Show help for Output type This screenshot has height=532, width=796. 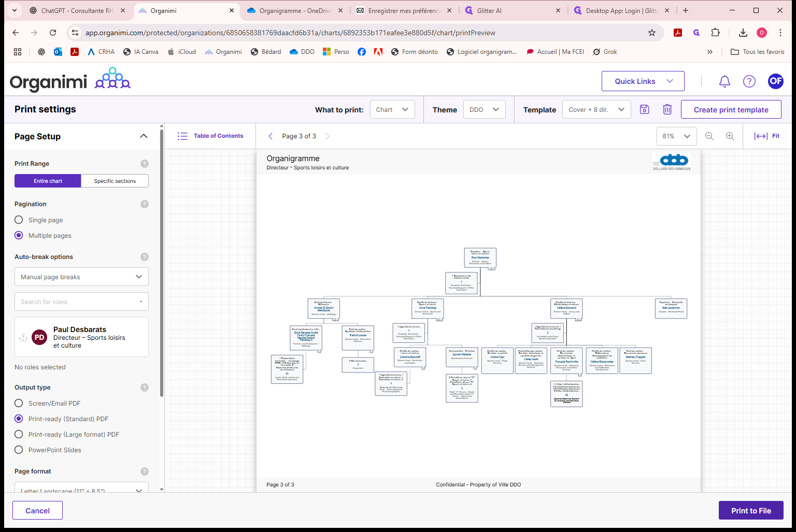pyautogui.click(x=145, y=387)
